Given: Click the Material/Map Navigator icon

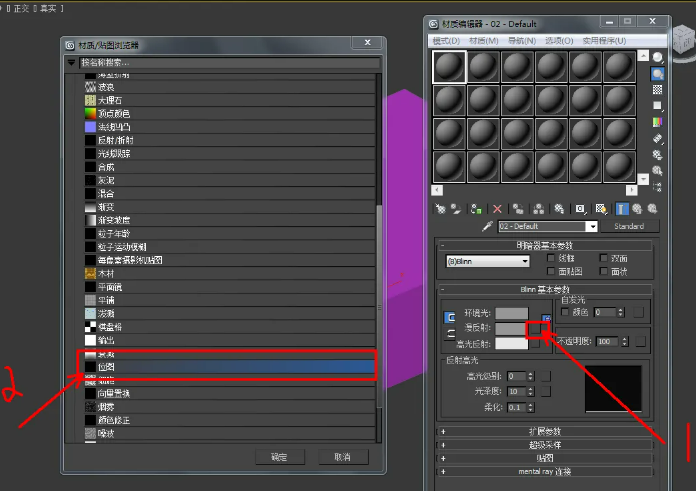Looking at the screenshot, I should [657, 186].
